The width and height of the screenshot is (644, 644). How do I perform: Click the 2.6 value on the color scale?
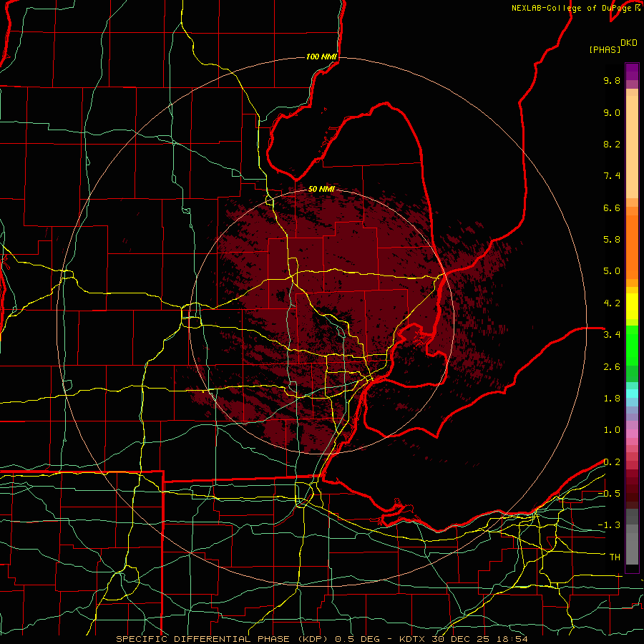tap(612, 367)
